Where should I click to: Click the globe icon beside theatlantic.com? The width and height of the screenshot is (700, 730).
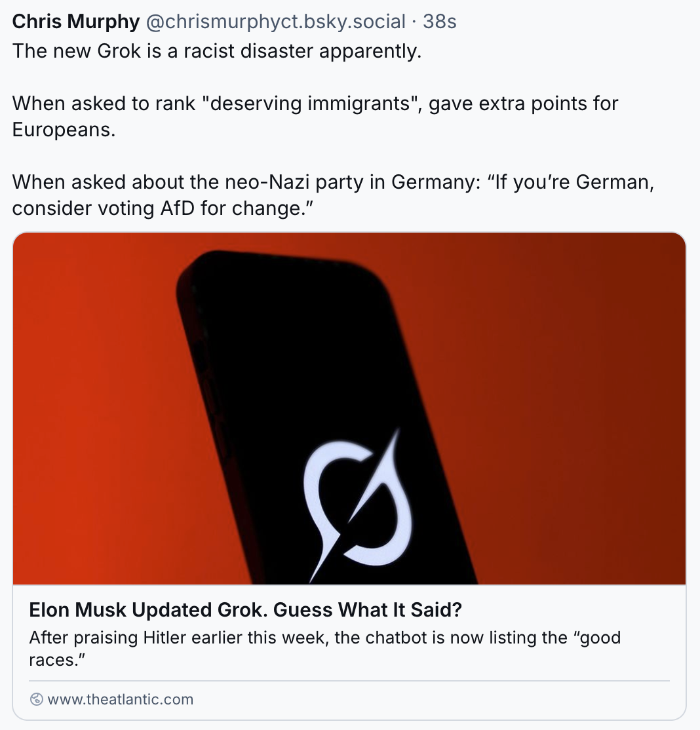pyautogui.click(x=36, y=699)
